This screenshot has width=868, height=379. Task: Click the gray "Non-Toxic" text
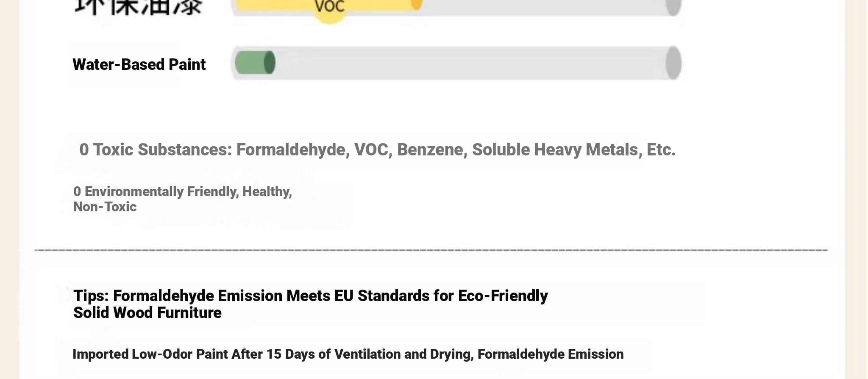[x=105, y=207]
